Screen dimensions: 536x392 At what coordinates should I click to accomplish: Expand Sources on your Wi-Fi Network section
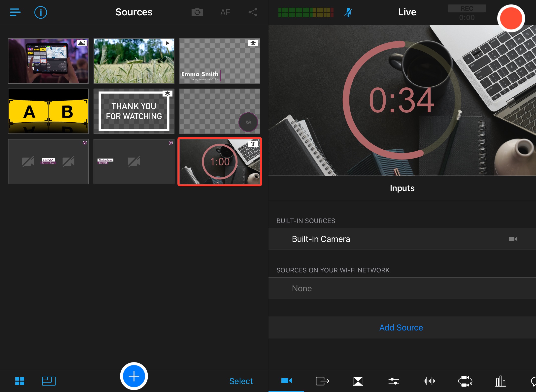coord(333,270)
